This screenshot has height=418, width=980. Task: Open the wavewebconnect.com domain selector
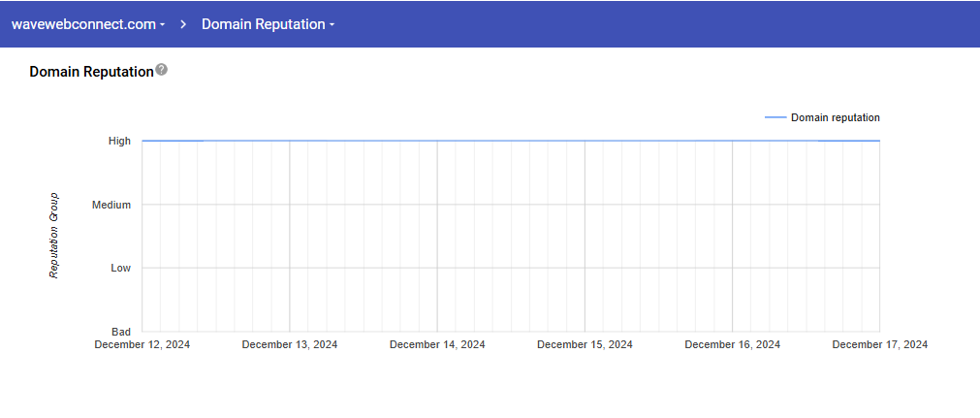pyautogui.click(x=83, y=24)
